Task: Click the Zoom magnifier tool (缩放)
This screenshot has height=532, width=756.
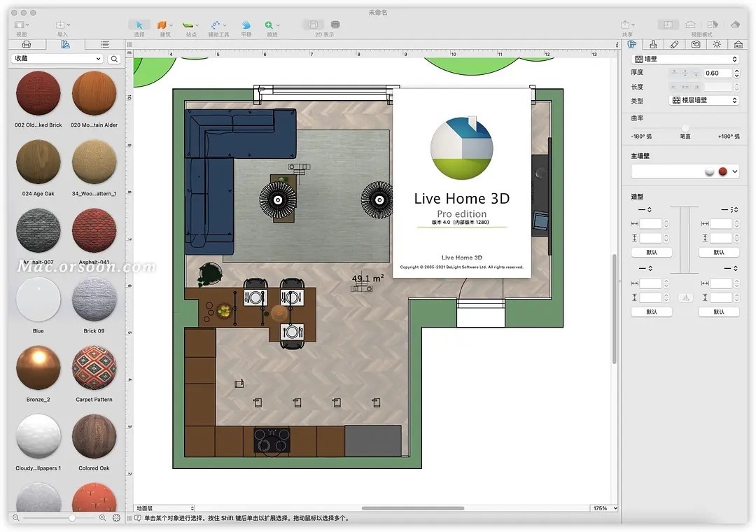Action: pyautogui.click(x=269, y=25)
